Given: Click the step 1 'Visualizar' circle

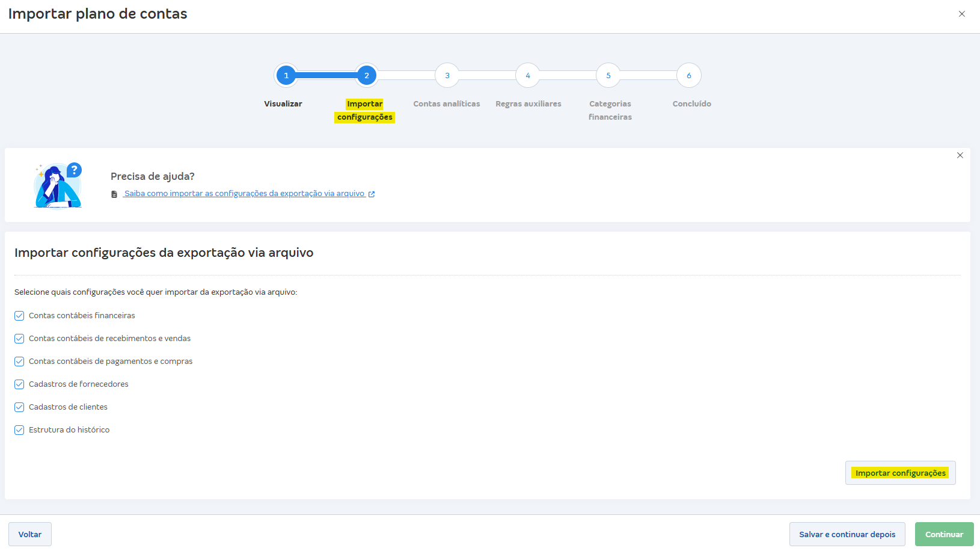Looking at the screenshot, I should tap(286, 75).
